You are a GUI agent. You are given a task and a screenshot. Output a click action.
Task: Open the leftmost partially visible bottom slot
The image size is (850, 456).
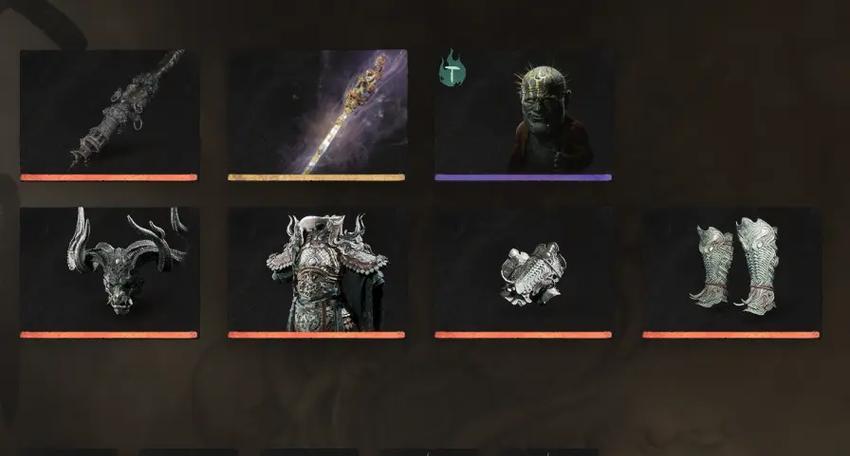coord(69,452)
